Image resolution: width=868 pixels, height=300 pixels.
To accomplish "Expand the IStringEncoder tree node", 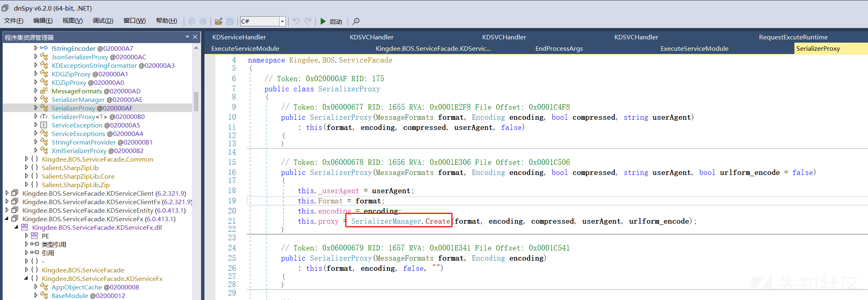I will point(36,48).
